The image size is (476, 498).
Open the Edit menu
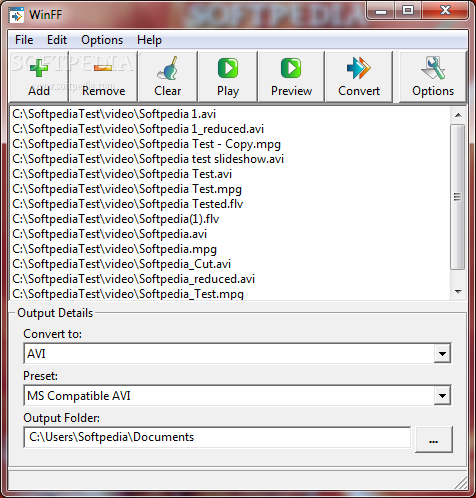coord(57,40)
